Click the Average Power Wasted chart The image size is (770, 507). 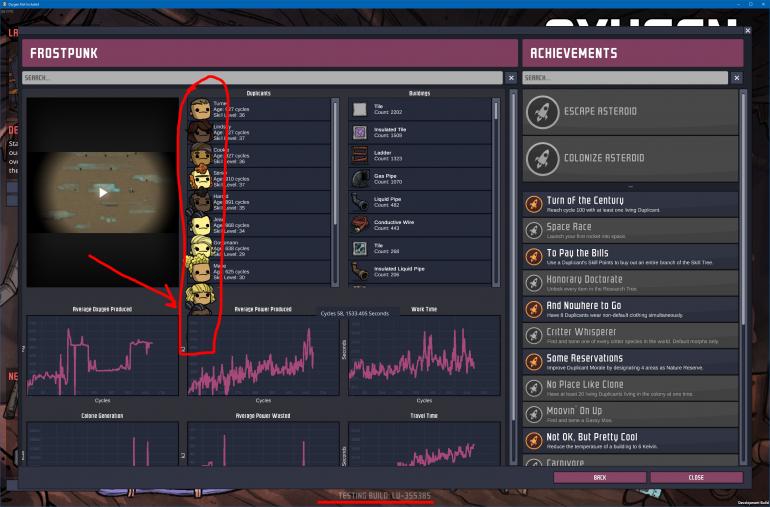pyautogui.click(x=263, y=444)
